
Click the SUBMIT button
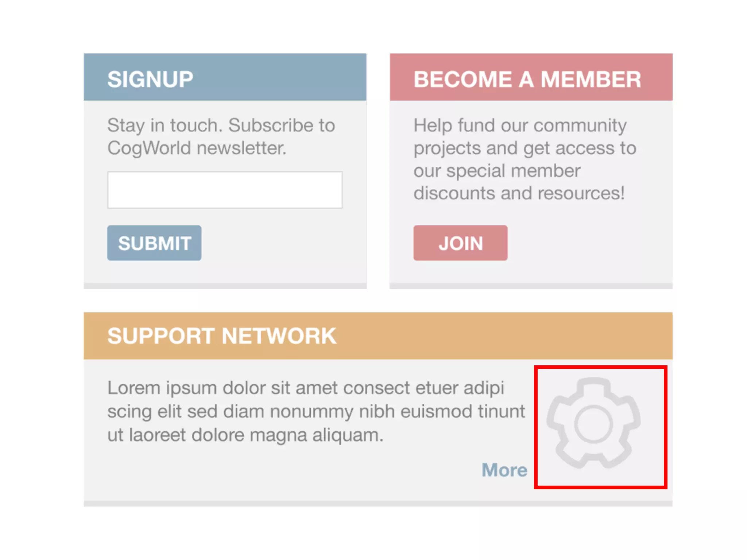tap(154, 243)
